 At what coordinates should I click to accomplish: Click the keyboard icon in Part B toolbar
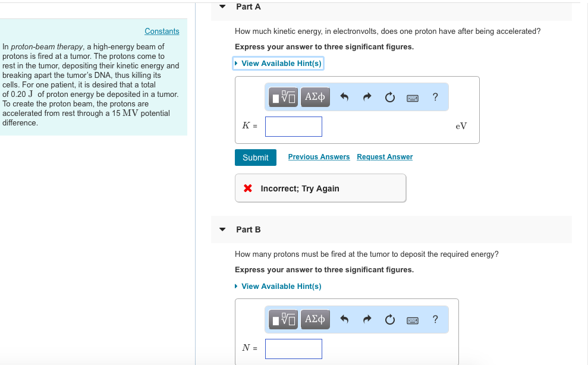coord(412,319)
